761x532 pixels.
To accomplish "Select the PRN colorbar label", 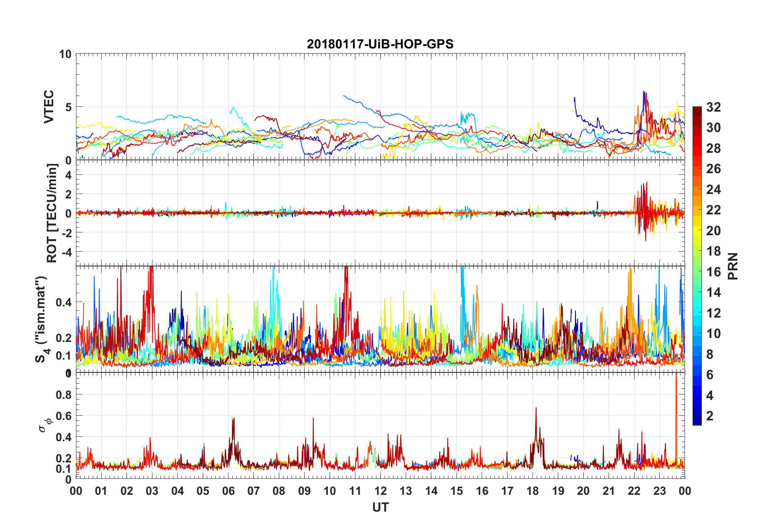I will click(x=733, y=266).
